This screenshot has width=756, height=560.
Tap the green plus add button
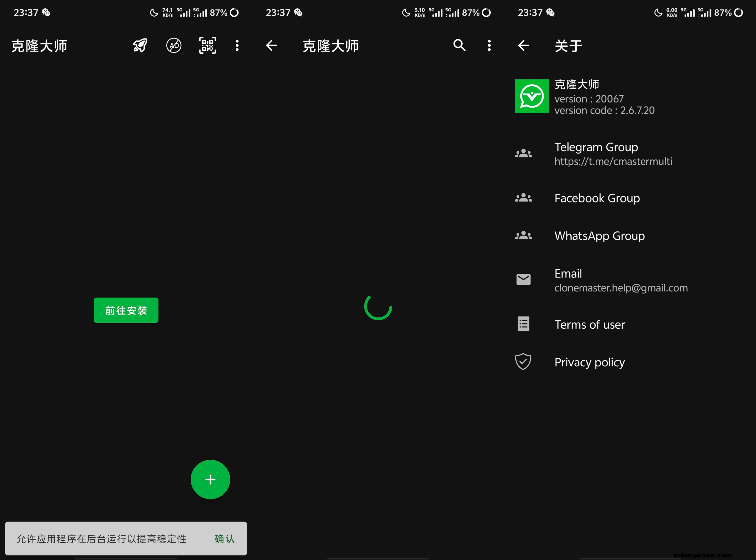(x=210, y=479)
